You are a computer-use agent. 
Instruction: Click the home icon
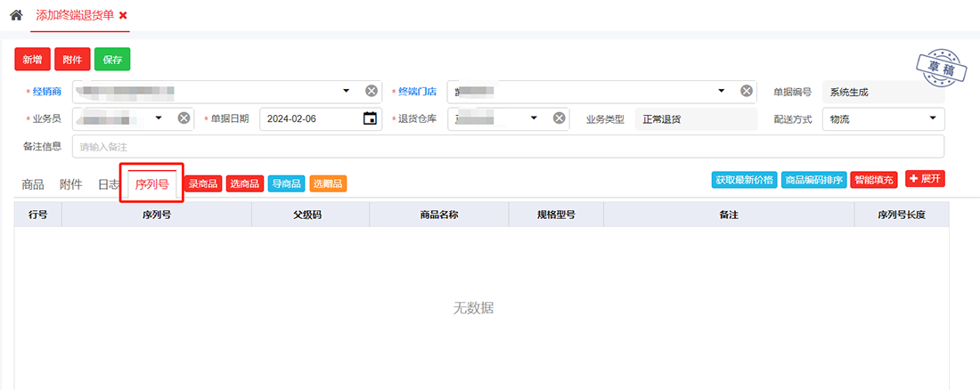pos(16,15)
